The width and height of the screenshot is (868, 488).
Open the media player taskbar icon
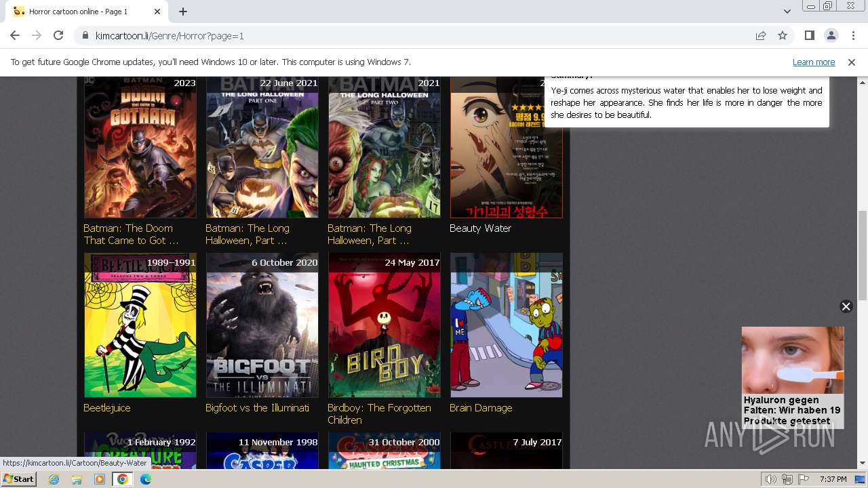(100, 479)
